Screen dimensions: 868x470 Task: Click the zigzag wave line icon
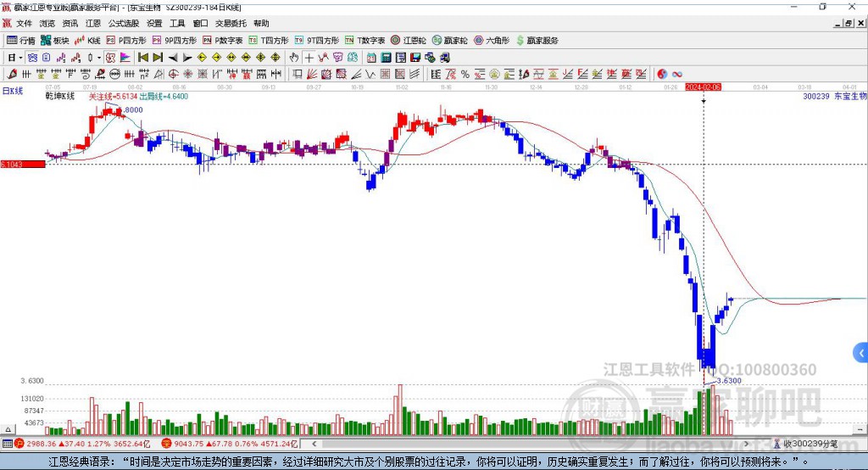(x=370, y=75)
